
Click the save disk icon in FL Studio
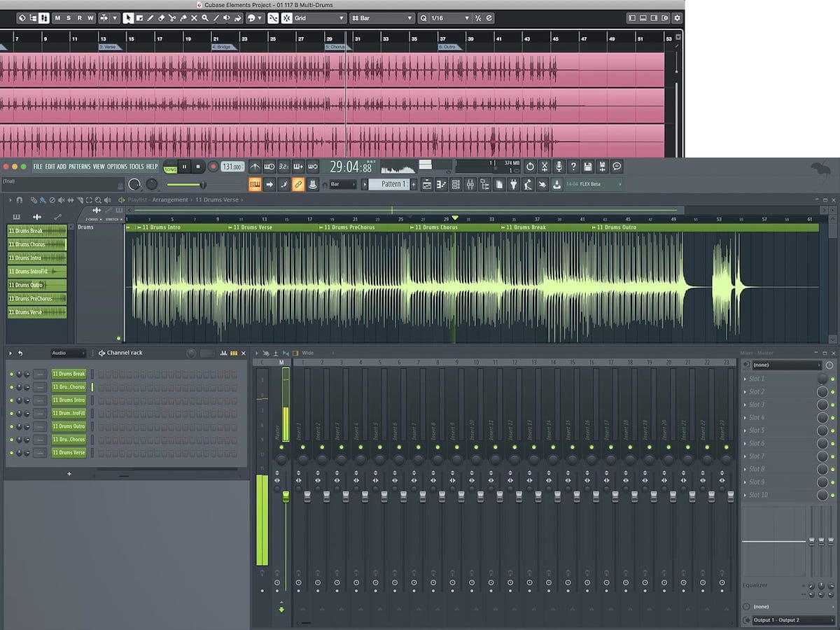tap(588, 167)
